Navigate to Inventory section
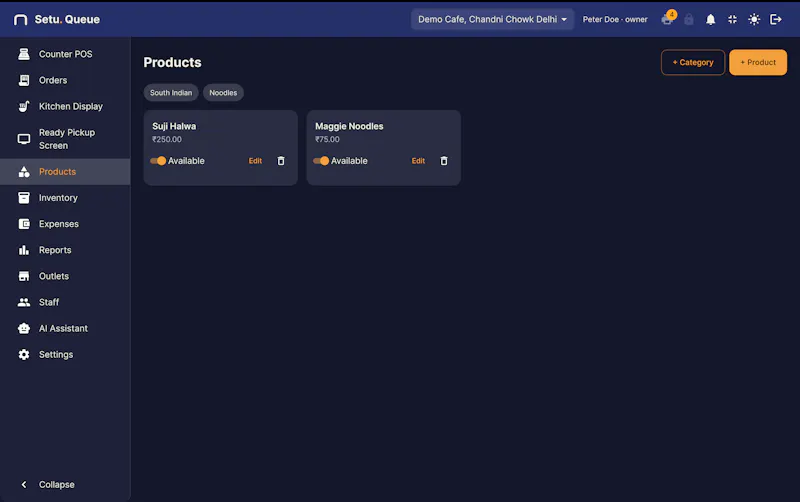The image size is (800, 502). [x=65, y=197]
